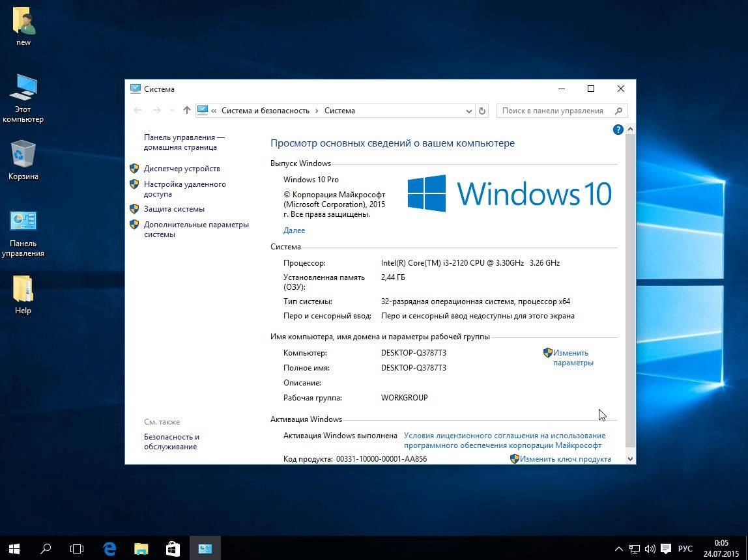
Task: Click 'WORKGROUP' value
Action: tap(405, 398)
